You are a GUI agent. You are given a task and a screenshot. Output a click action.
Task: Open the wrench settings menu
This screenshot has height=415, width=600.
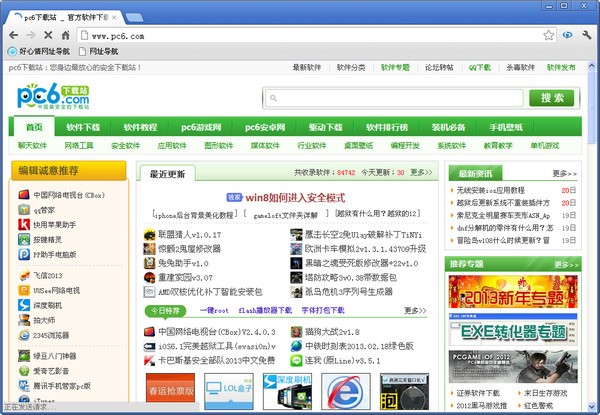[587, 35]
